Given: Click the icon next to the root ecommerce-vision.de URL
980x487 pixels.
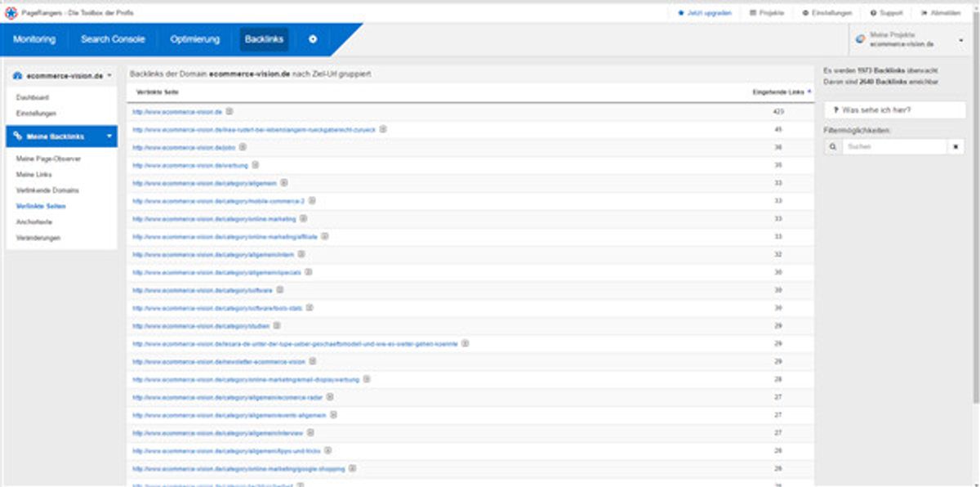Looking at the screenshot, I should pos(229,111).
